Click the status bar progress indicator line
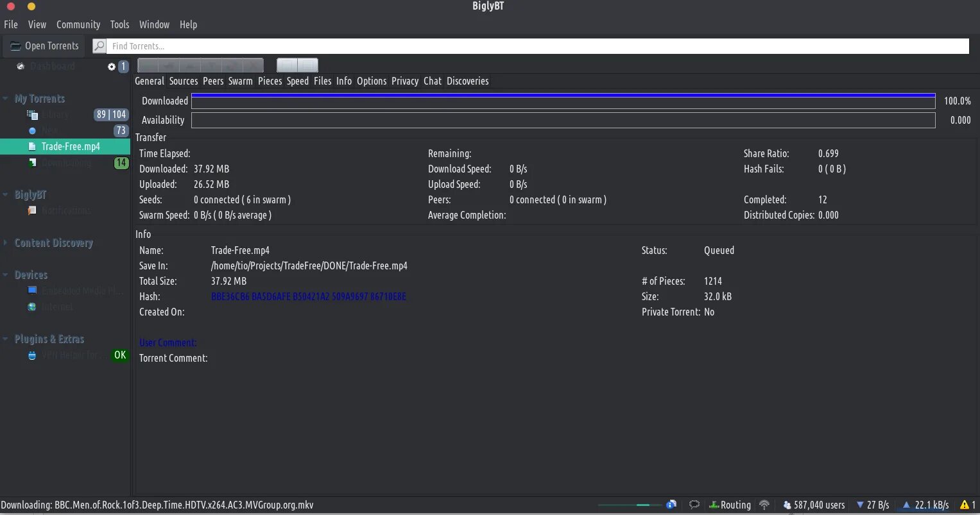 [630, 505]
